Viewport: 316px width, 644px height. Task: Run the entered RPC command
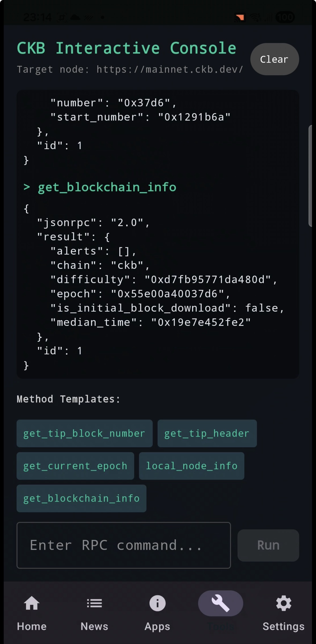(268, 545)
